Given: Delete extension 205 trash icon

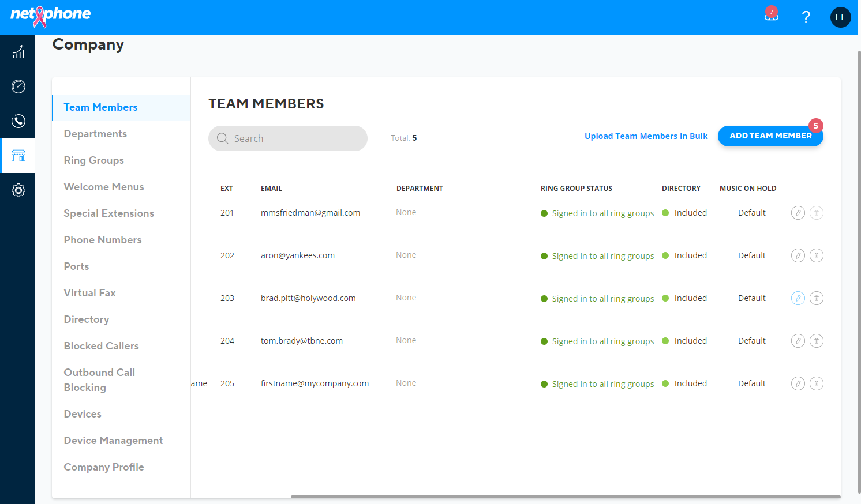Looking at the screenshot, I should [x=817, y=383].
